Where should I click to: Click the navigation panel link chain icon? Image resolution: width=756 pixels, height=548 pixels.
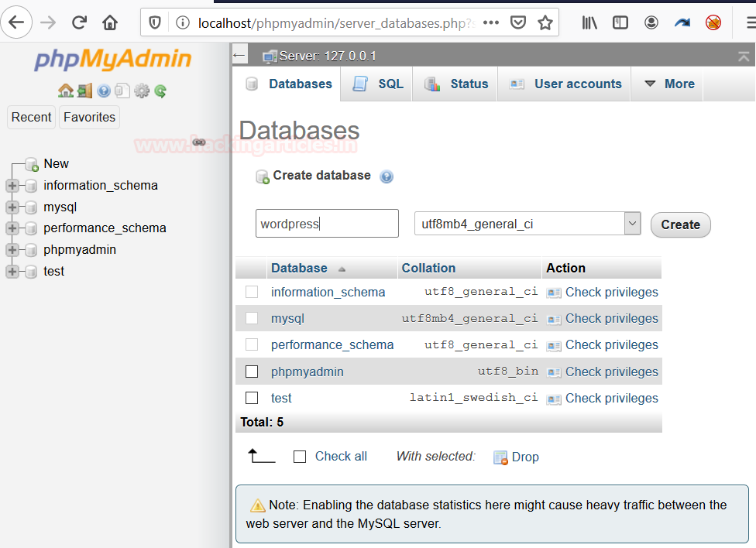tap(199, 142)
